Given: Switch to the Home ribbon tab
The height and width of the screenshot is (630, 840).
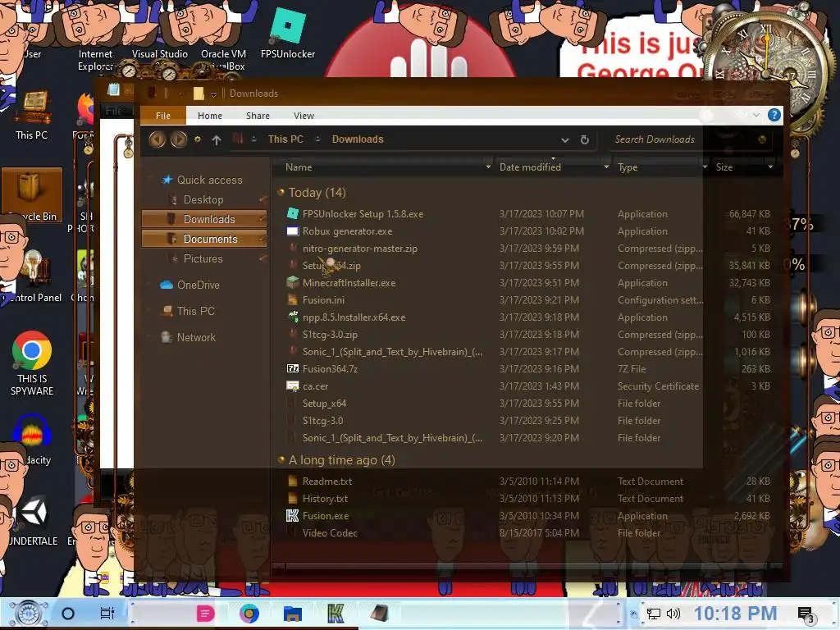Looking at the screenshot, I should (209, 115).
